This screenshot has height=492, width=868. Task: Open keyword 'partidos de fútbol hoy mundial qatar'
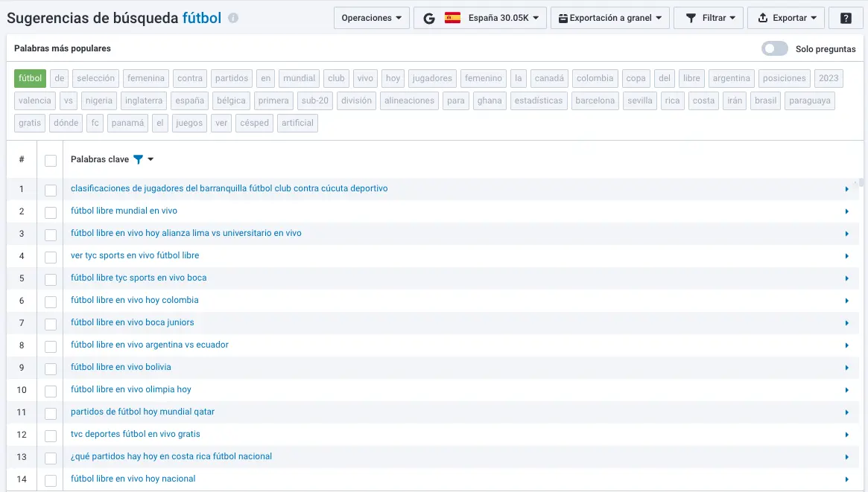[x=142, y=412]
